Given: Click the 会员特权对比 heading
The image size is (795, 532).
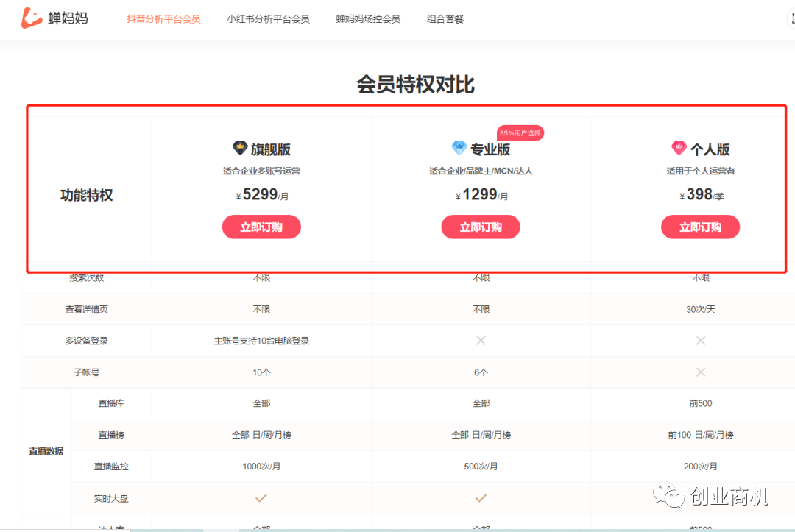Looking at the screenshot, I should (415, 85).
